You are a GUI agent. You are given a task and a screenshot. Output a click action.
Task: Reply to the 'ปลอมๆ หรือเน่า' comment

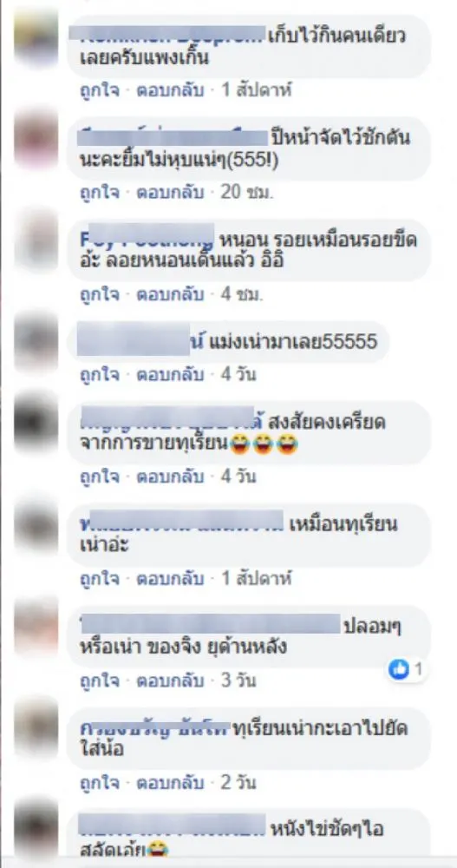[170, 681]
